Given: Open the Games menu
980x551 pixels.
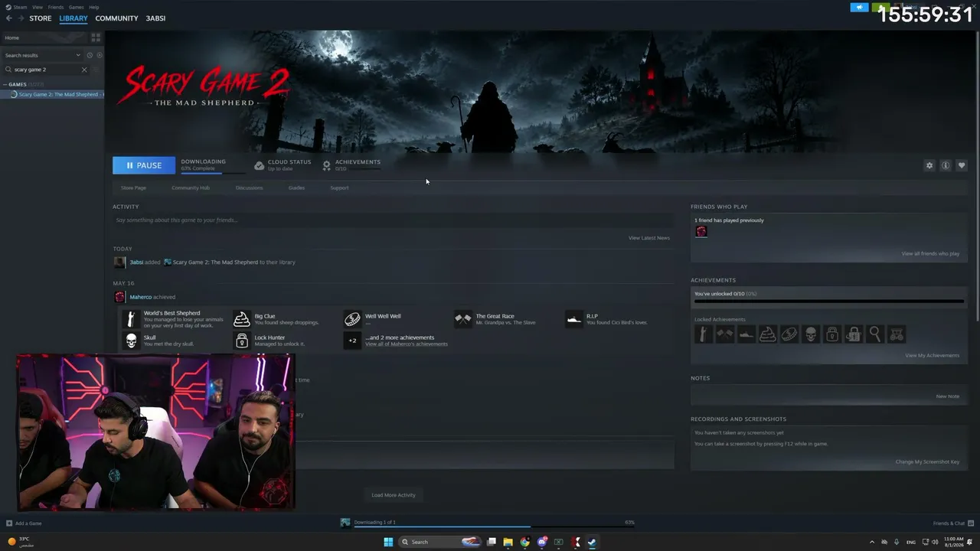Looking at the screenshot, I should point(77,7).
